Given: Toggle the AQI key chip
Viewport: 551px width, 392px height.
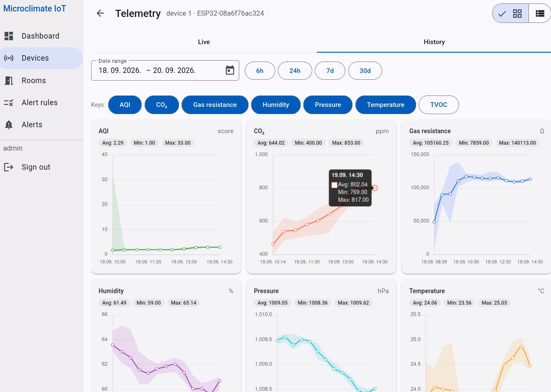Looking at the screenshot, I should pos(125,105).
